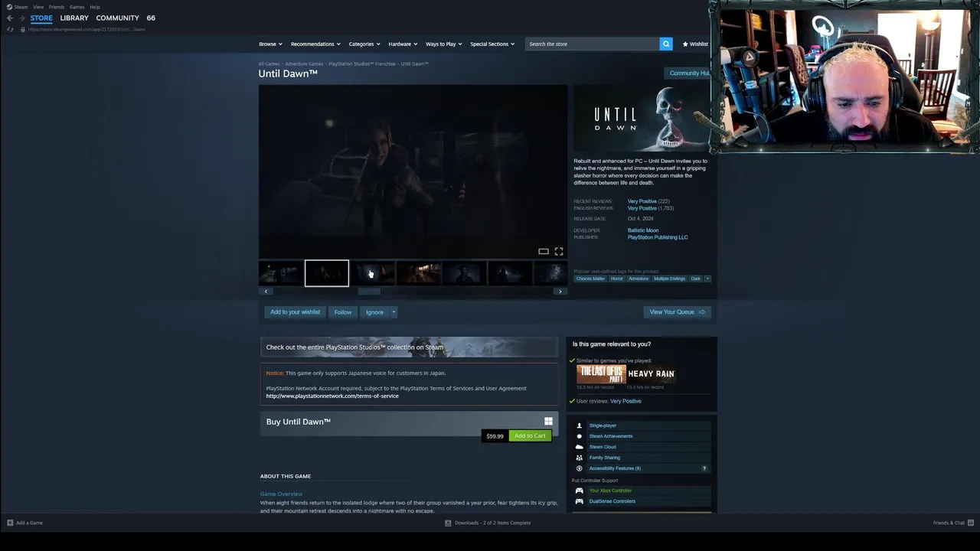This screenshot has height=551, width=980.
Task: Open The Last of Us Part I thumbnail
Action: 601,374
